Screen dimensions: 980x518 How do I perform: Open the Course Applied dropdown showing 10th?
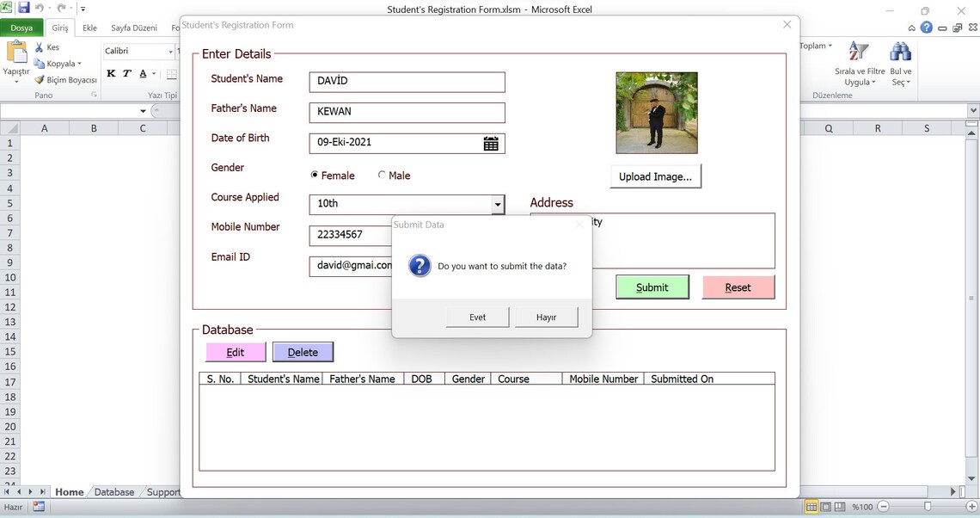click(498, 204)
